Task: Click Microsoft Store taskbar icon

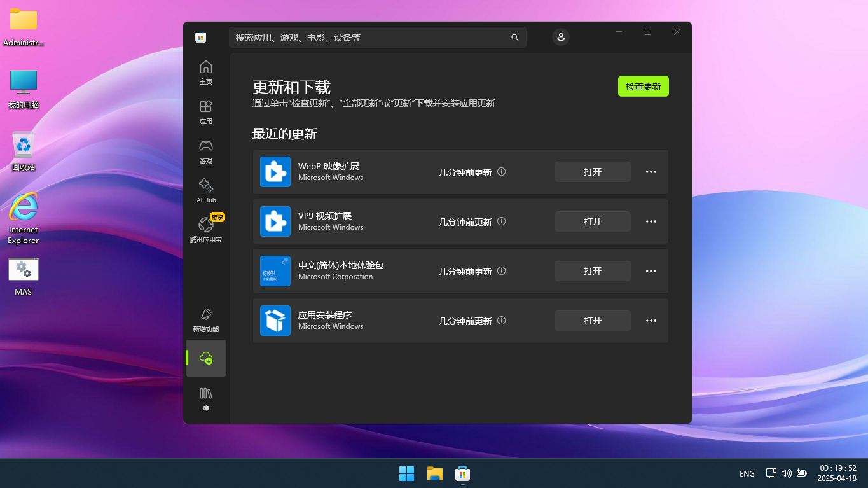Action: pyautogui.click(x=462, y=473)
